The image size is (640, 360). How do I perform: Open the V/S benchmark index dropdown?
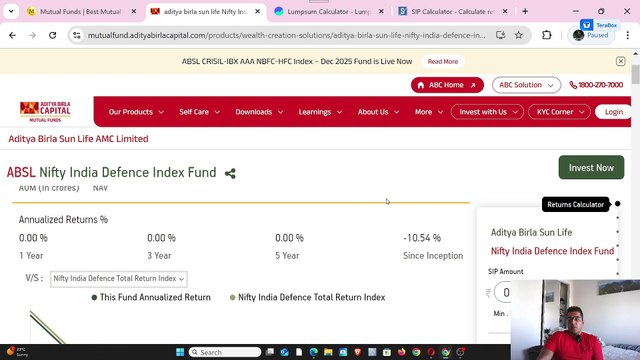[119, 279]
